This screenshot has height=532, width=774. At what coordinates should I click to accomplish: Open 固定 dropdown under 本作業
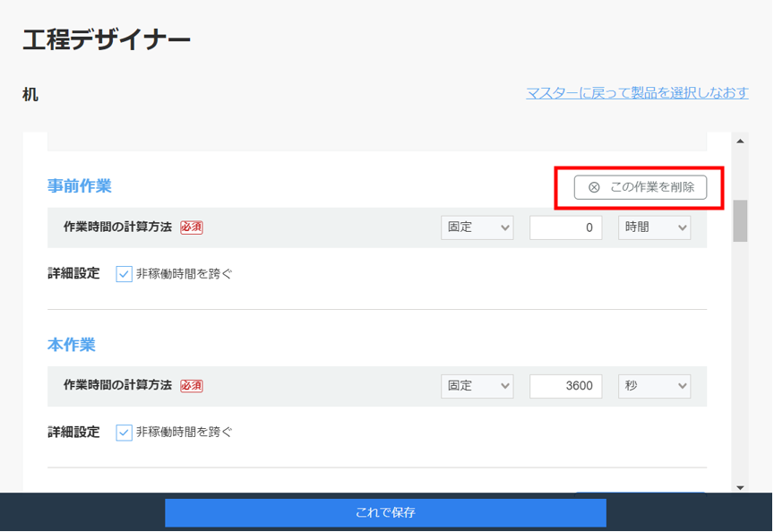(x=477, y=386)
